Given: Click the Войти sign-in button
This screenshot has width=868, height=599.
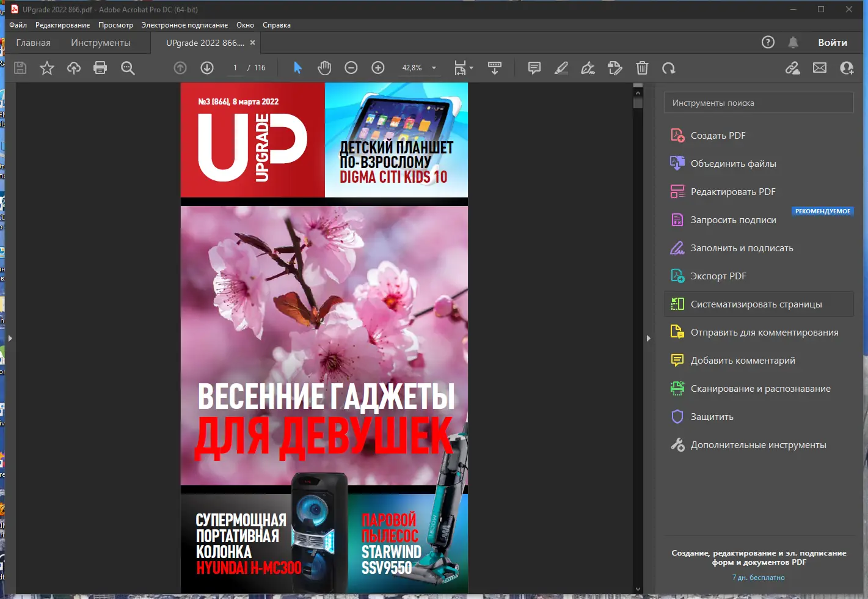Looking at the screenshot, I should coord(833,42).
